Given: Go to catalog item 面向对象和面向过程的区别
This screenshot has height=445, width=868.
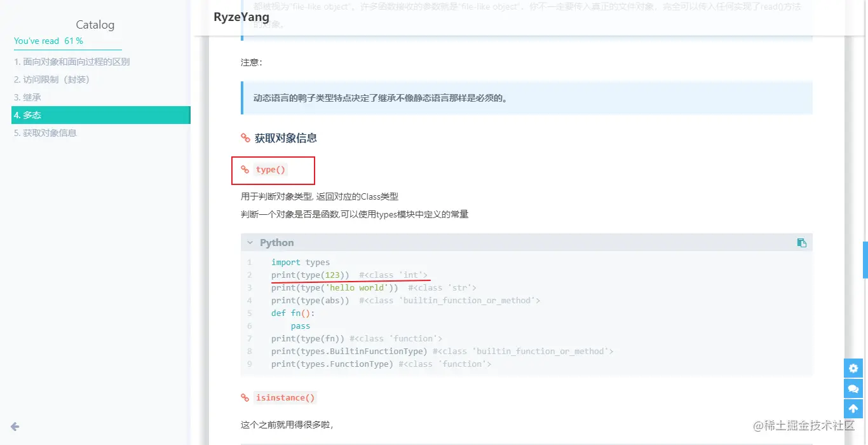Looking at the screenshot, I should click(72, 62).
